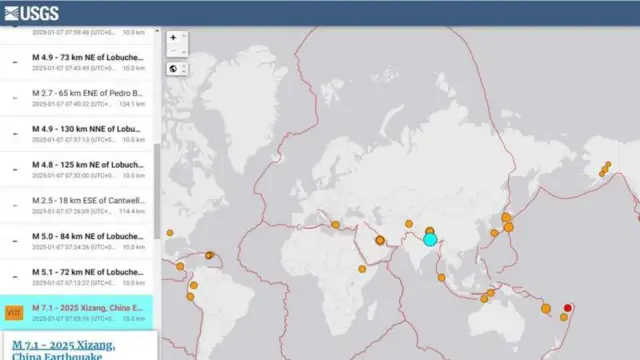Select highlighted M 7.1 Xizang, China entry

[77, 313]
